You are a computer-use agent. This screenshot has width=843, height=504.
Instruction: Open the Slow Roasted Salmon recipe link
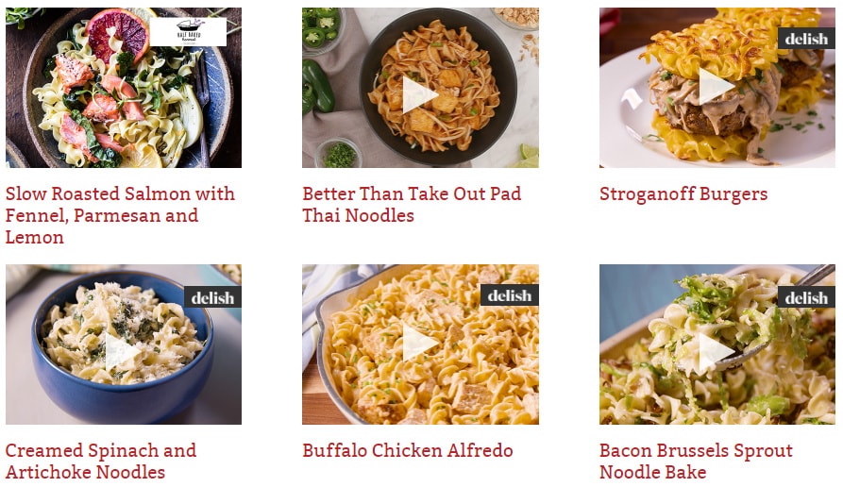(x=120, y=215)
